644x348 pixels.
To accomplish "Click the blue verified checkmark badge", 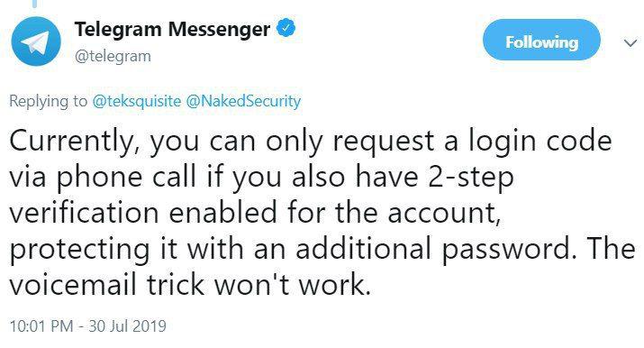I will tap(286, 28).
